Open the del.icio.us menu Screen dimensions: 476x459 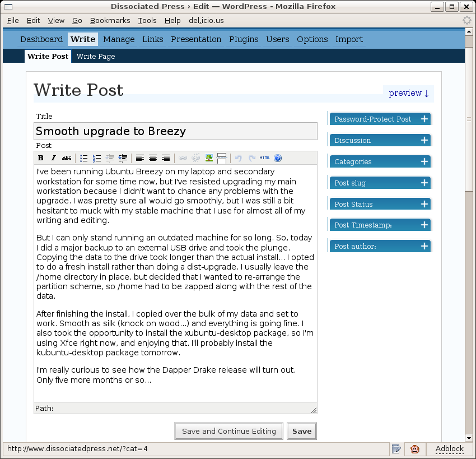[x=206, y=20]
